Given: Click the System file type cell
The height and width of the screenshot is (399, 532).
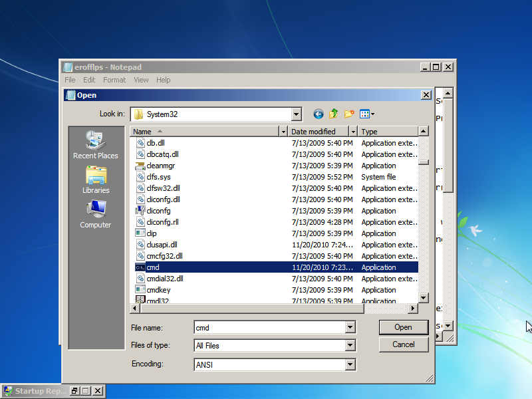Looking at the screenshot, I should pyautogui.click(x=378, y=177).
